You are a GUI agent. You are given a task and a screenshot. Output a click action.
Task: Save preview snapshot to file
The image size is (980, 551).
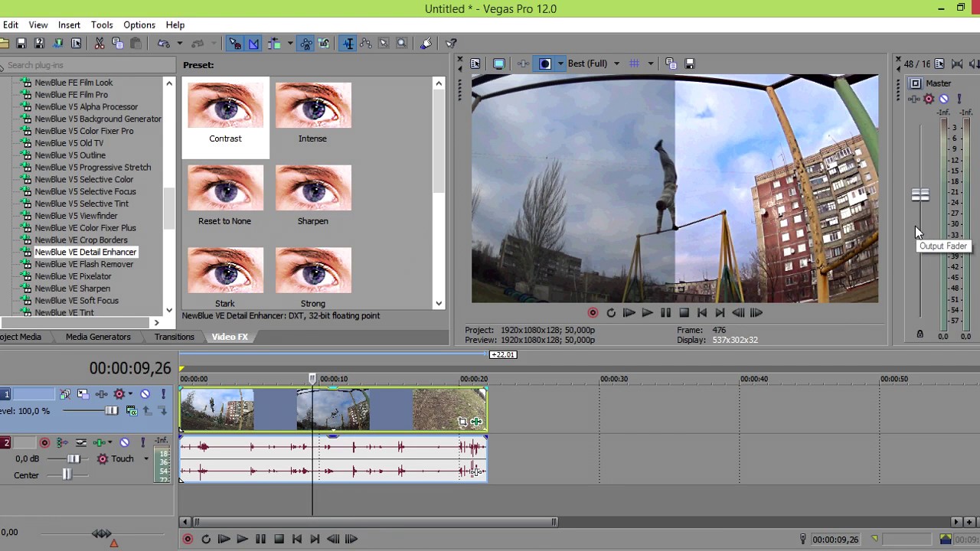click(689, 64)
